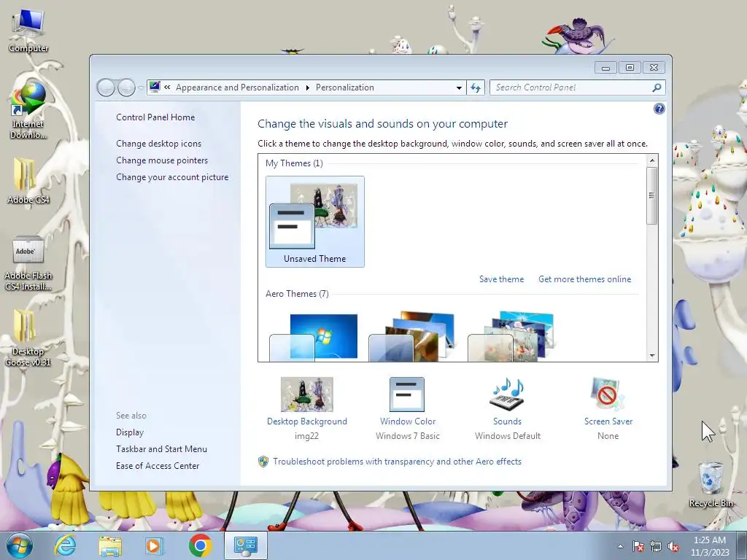Click the Personalization breadcrumb
Viewport: 747px width, 560px height.
345,87
